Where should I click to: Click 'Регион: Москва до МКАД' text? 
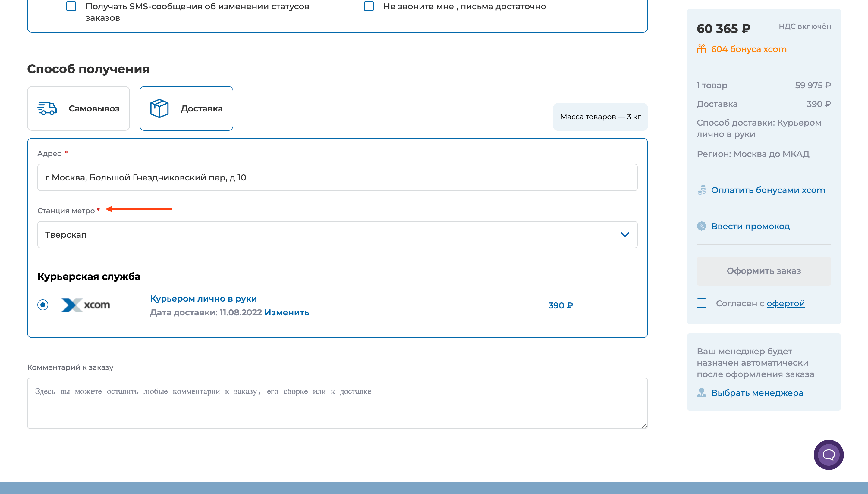coord(753,154)
